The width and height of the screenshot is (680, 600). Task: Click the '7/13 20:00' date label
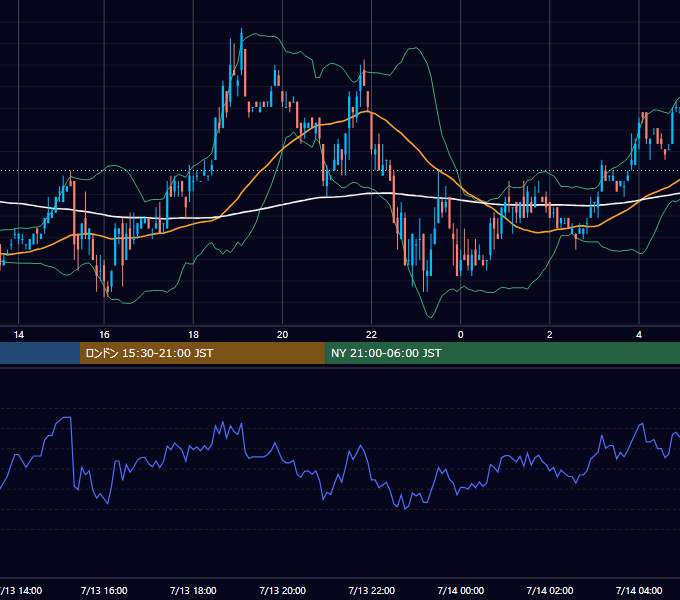[282, 590]
